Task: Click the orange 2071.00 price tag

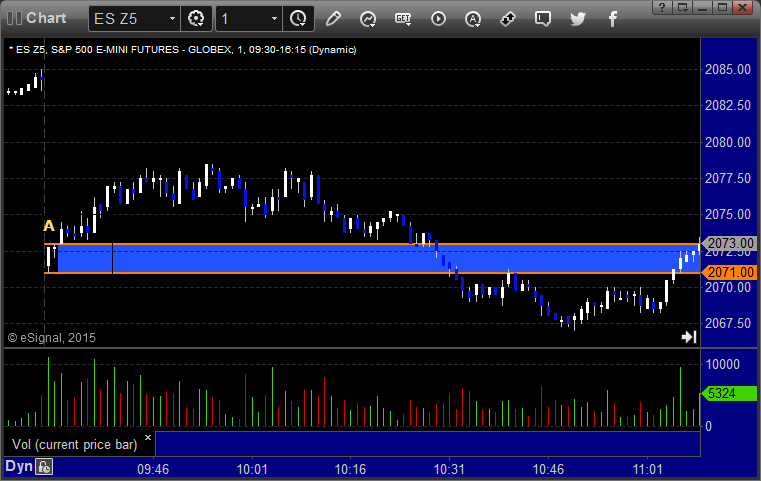Action: click(x=729, y=272)
